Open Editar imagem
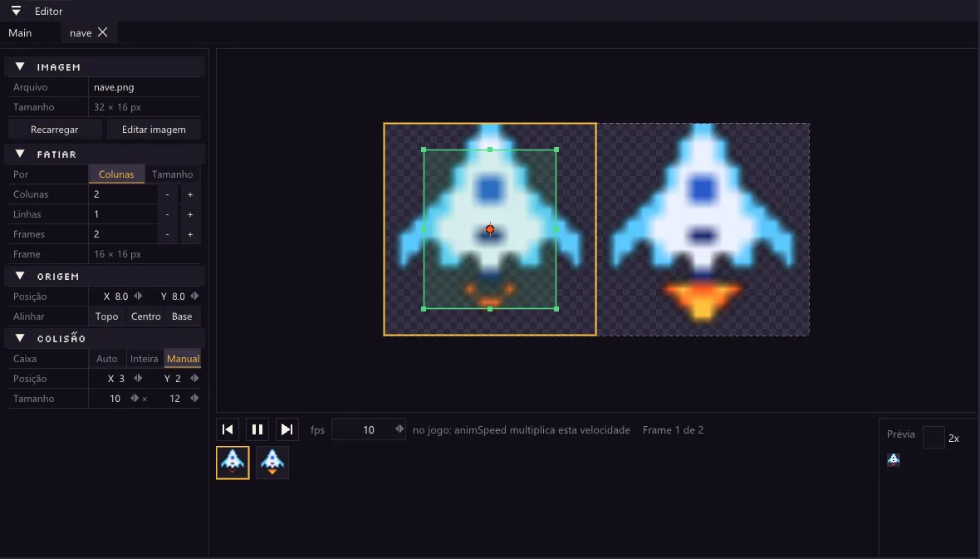The width and height of the screenshot is (980, 559). point(154,130)
